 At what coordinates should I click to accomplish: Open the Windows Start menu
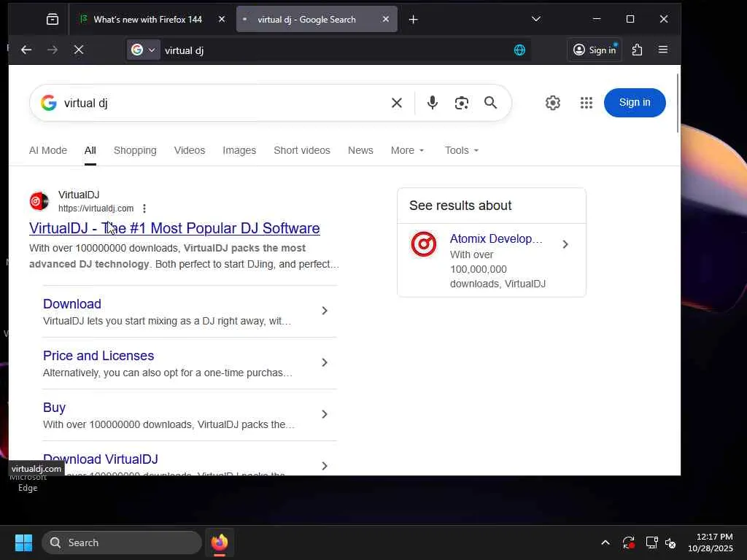23,542
